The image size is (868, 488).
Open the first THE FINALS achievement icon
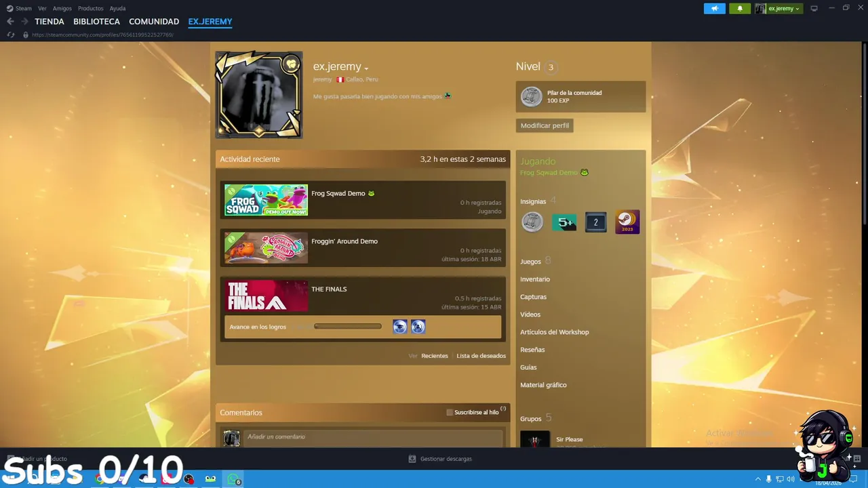pyautogui.click(x=400, y=327)
